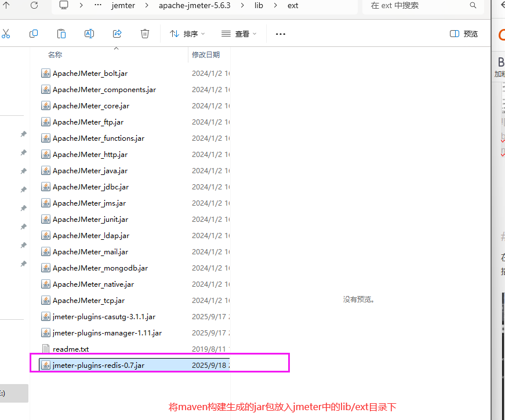This screenshot has height=420, width=505.
Task: Click 'jemter' in the breadcrumb path
Action: coord(123,5)
